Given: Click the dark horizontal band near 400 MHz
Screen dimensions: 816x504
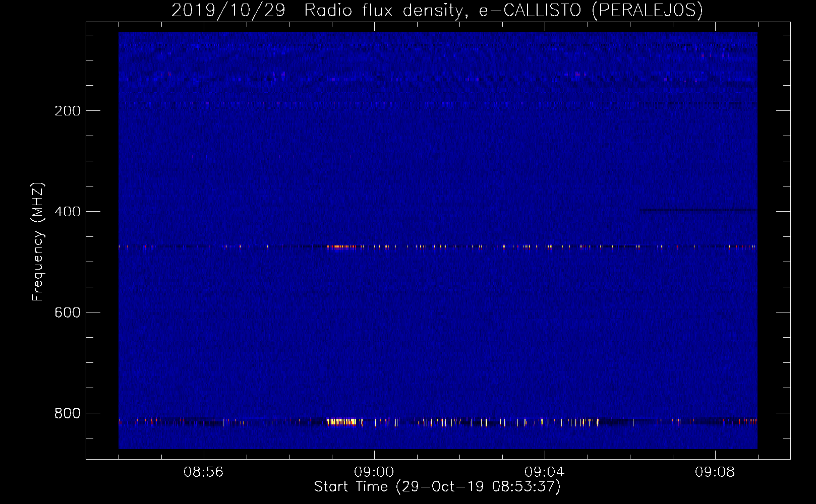Looking at the screenshot, I should pyautogui.click(x=698, y=210).
